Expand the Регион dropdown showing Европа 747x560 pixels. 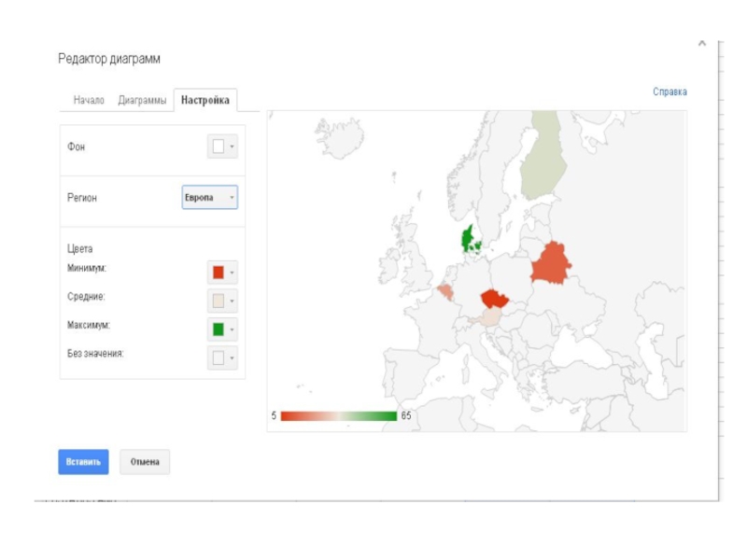pyautogui.click(x=210, y=198)
